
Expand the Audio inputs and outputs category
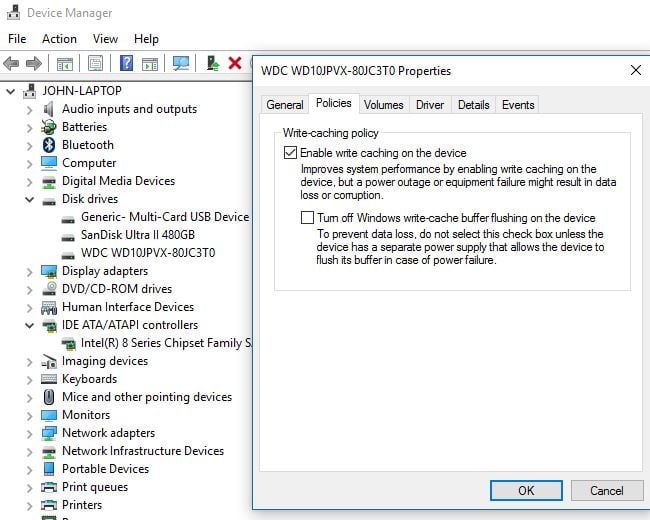(x=29, y=110)
